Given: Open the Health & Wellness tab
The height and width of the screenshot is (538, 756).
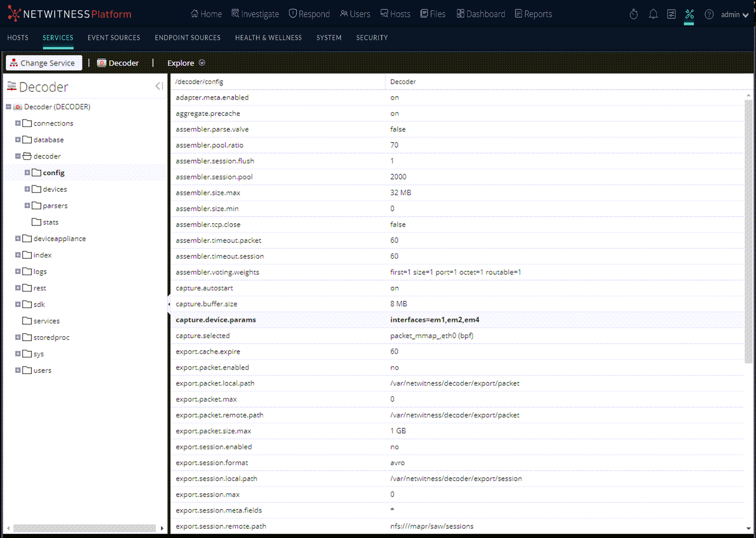Looking at the screenshot, I should 268,38.
